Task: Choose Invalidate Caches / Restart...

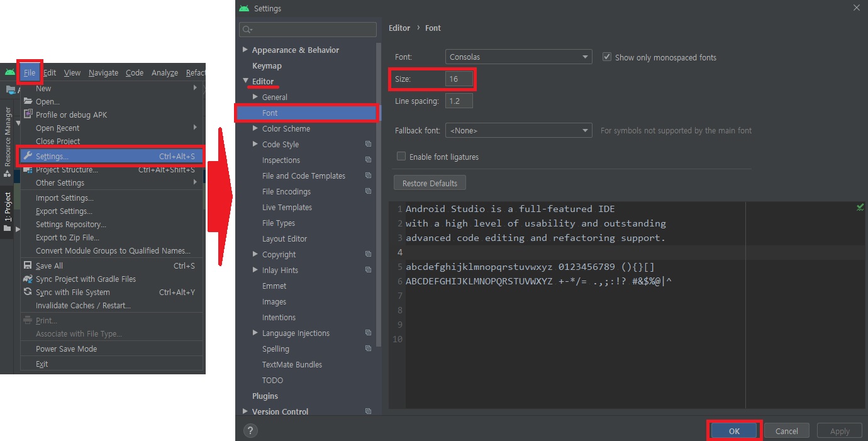Action: click(x=111, y=305)
